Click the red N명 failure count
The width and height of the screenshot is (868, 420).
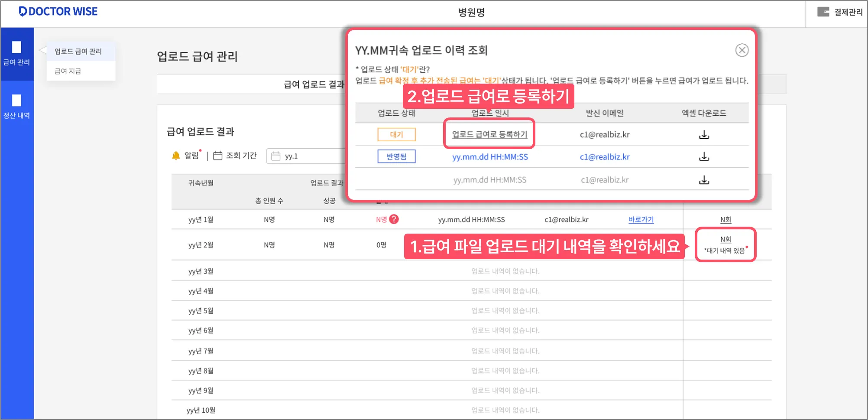click(x=381, y=220)
